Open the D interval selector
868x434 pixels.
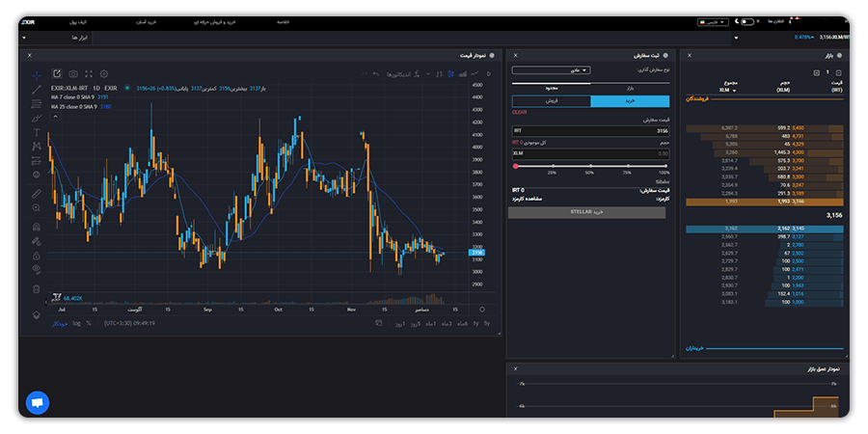[x=488, y=73]
